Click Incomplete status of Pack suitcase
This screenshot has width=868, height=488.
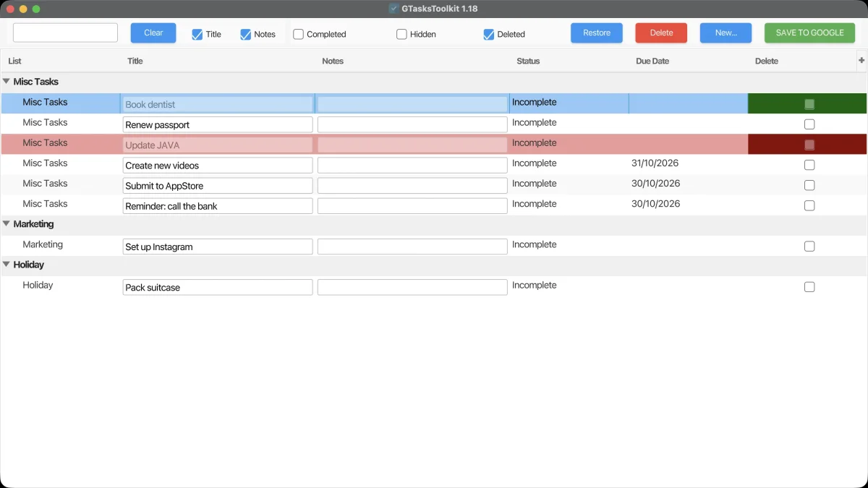pos(535,286)
